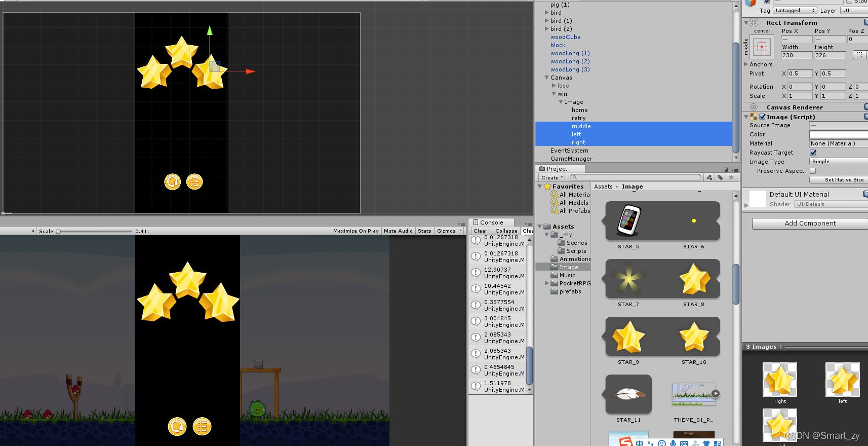
Task: Collapse the win hierarchy node
Action: [554, 94]
